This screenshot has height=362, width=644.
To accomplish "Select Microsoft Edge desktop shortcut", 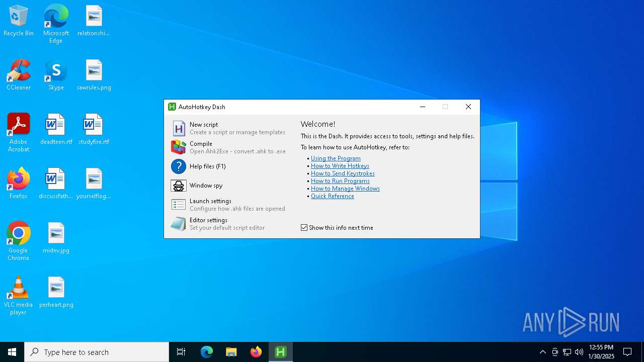I will tap(56, 24).
